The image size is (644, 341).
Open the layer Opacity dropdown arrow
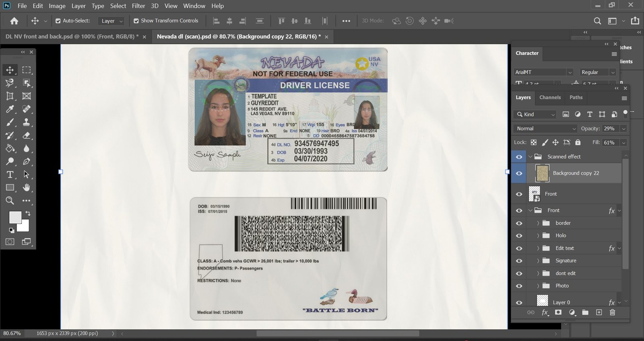click(x=623, y=129)
